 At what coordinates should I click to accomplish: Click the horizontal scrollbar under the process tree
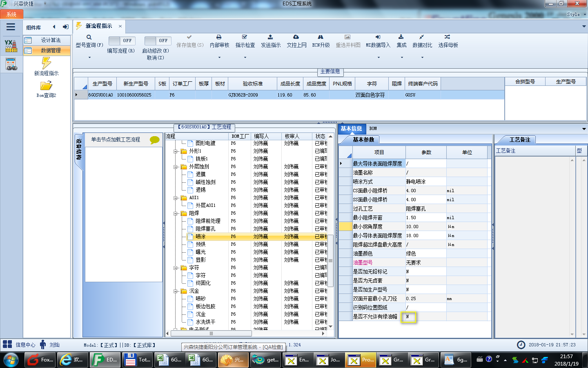click(x=211, y=333)
